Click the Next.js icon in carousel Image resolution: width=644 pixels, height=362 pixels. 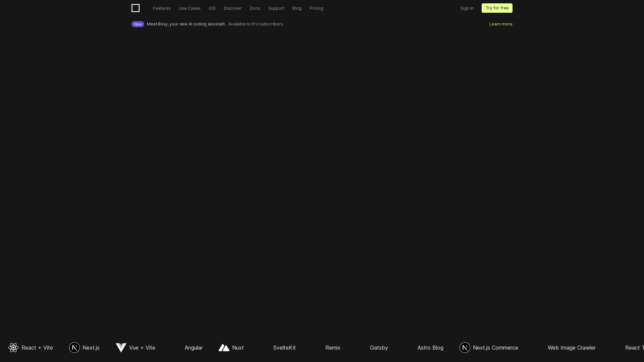click(74, 347)
